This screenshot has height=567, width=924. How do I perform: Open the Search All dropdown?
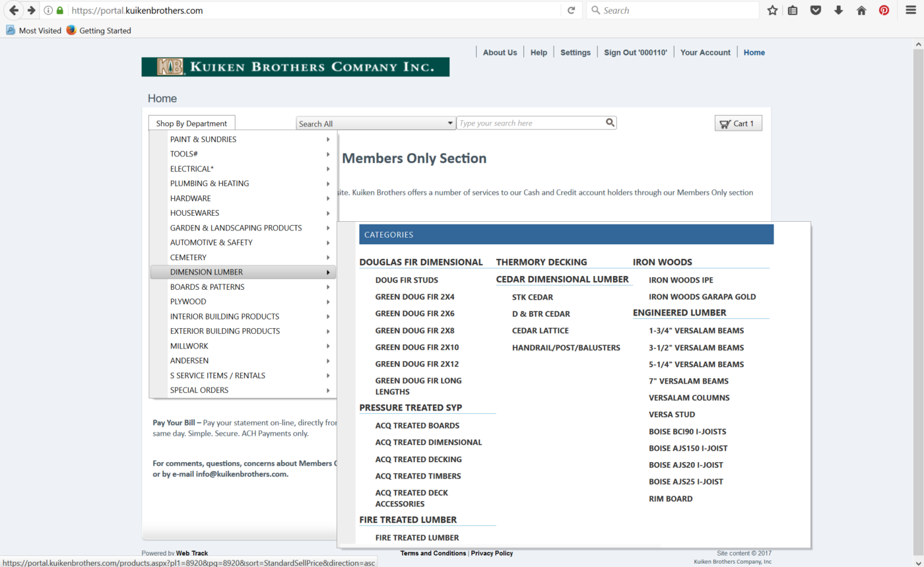tap(376, 123)
